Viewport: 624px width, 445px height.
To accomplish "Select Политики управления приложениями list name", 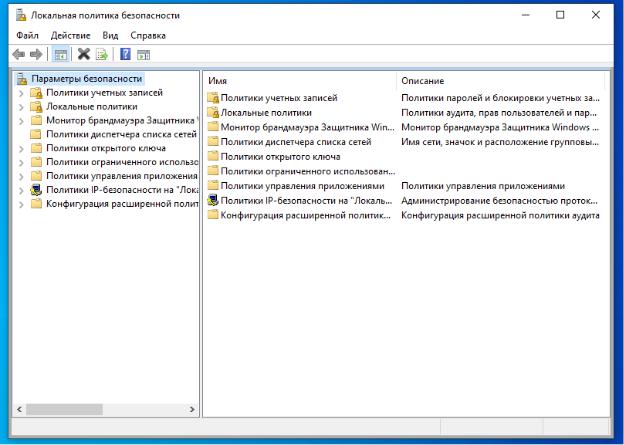I will pyautogui.click(x=302, y=186).
